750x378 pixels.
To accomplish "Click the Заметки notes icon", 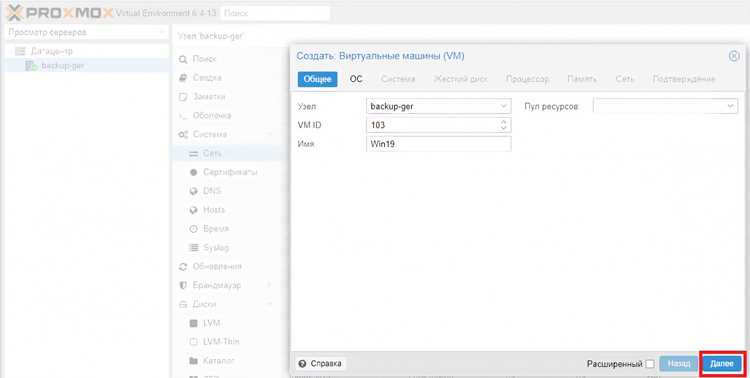I will point(183,97).
